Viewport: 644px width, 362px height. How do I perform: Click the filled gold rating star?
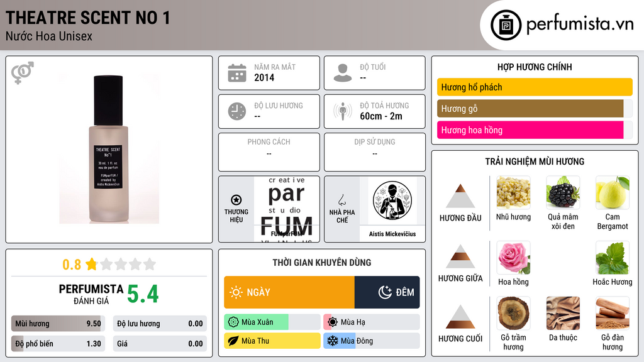coord(91,264)
